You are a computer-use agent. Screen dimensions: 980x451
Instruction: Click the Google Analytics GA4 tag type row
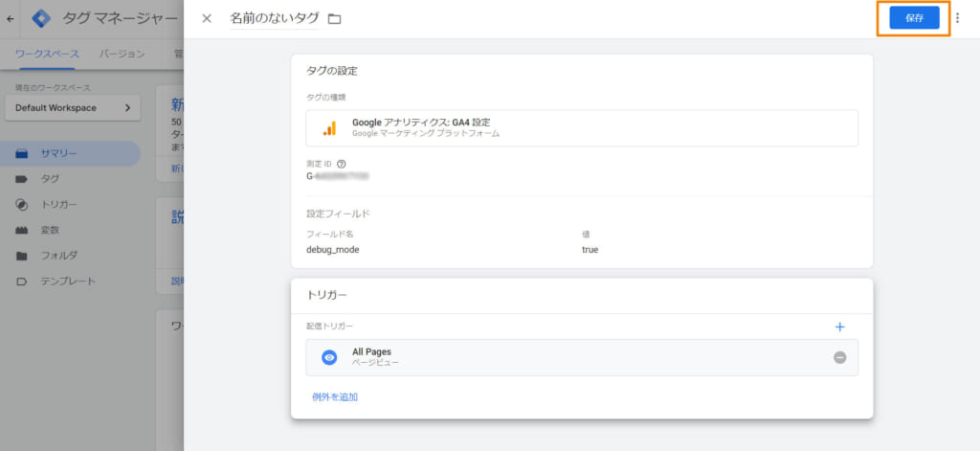point(581,128)
